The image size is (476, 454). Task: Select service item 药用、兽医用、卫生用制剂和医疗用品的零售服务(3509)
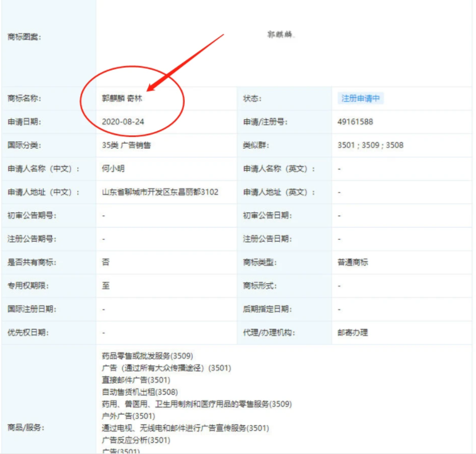tap(197, 404)
